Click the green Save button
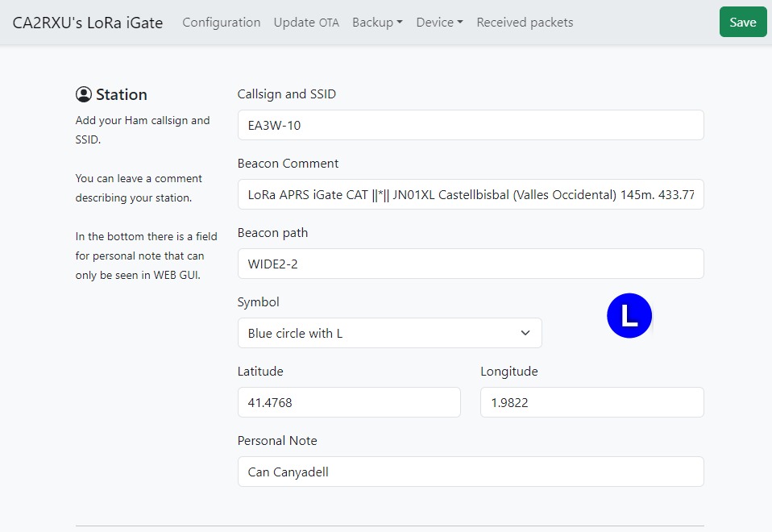The height and width of the screenshot is (532, 772). tap(742, 23)
